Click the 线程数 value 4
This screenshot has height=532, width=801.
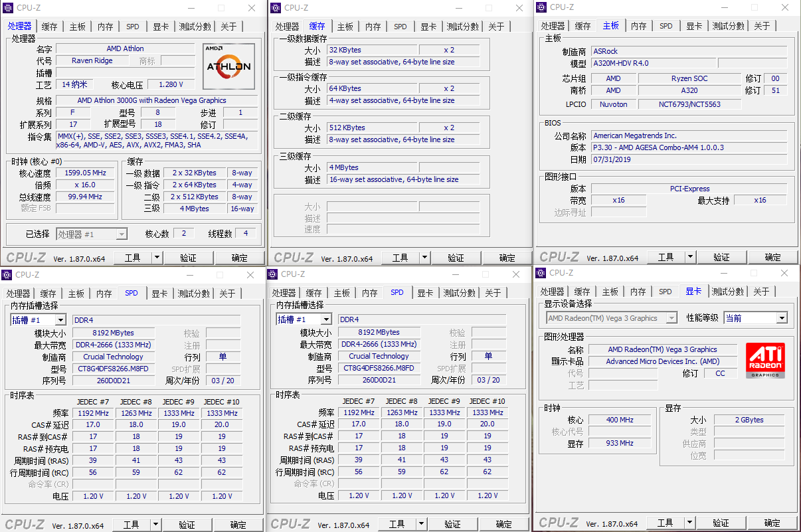[x=246, y=233]
